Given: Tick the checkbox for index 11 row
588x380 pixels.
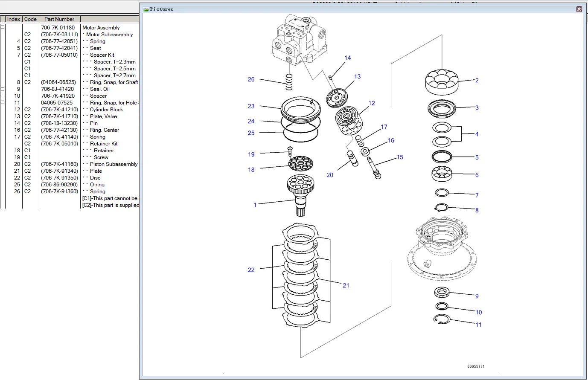Looking at the screenshot, I should (x=3, y=102).
